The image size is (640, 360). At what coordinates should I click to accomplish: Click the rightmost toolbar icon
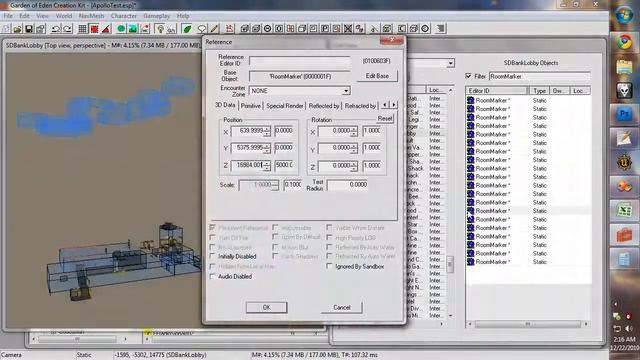[x=441, y=29]
